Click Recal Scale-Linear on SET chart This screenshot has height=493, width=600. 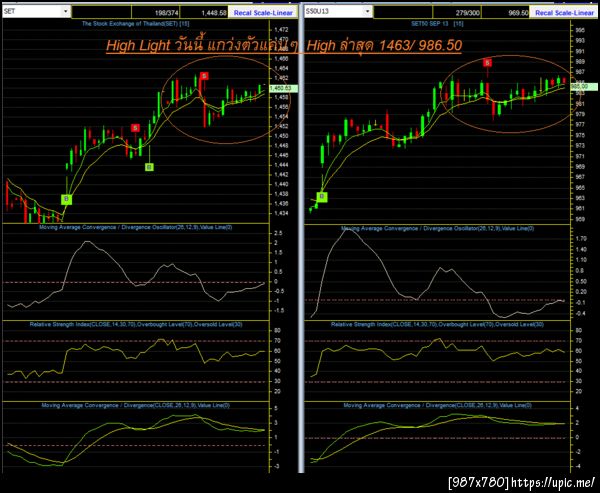pyautogui.click(x=263, y=13)
